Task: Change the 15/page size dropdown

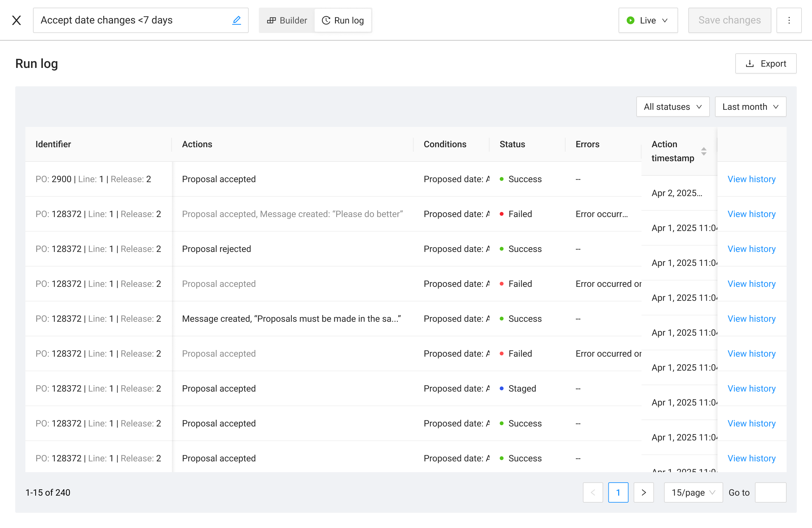Action: pyautogui.click(x=693, y=492)
